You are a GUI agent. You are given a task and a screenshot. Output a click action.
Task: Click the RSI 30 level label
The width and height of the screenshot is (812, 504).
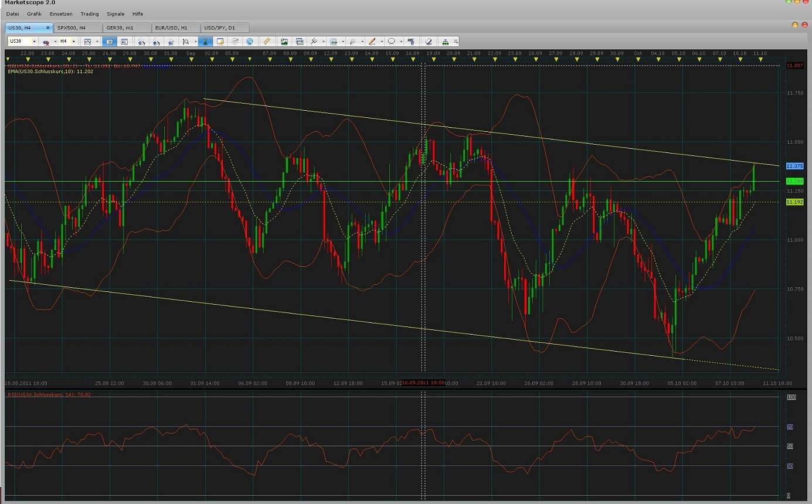click(790, 466)
